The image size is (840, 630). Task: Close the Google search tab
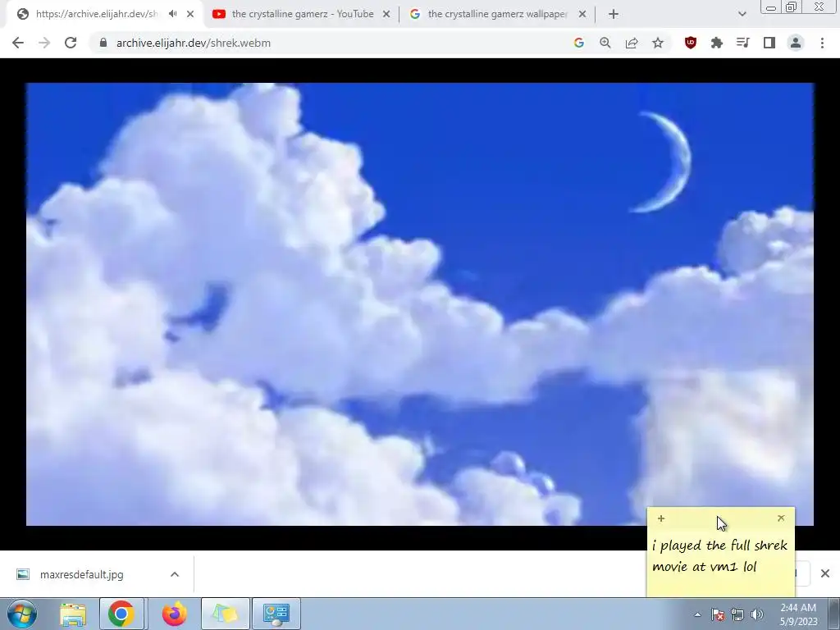pos(582,14)
